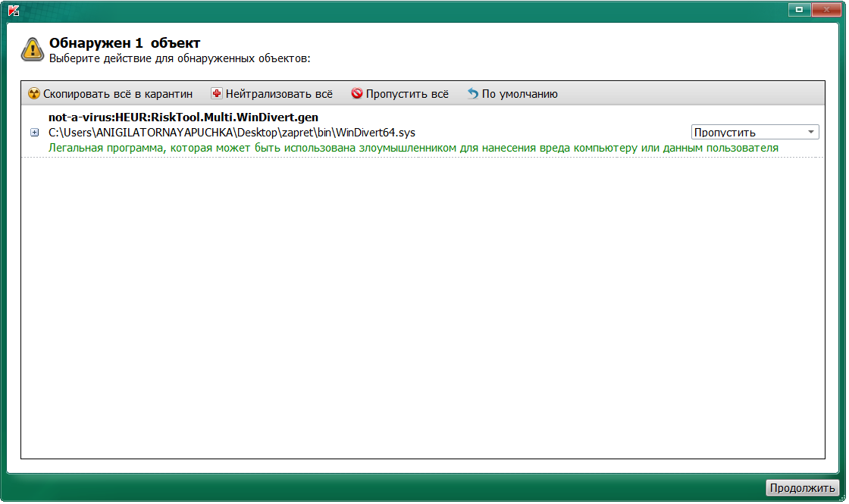
Task: Click the Kaspersky logo in title bar
Action: 14,10
